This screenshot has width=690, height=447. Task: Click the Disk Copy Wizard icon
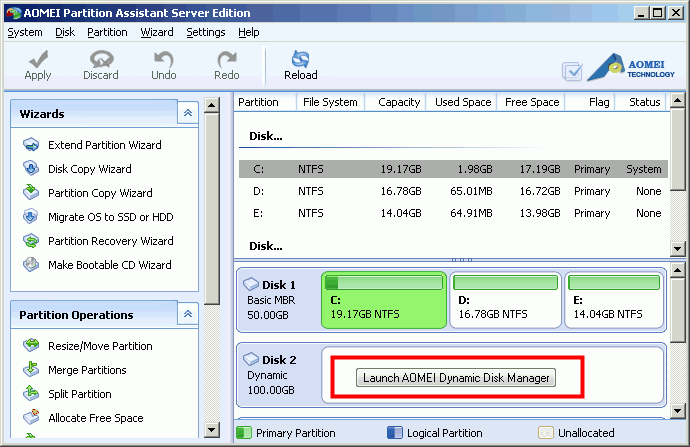(x=31, y=169)
